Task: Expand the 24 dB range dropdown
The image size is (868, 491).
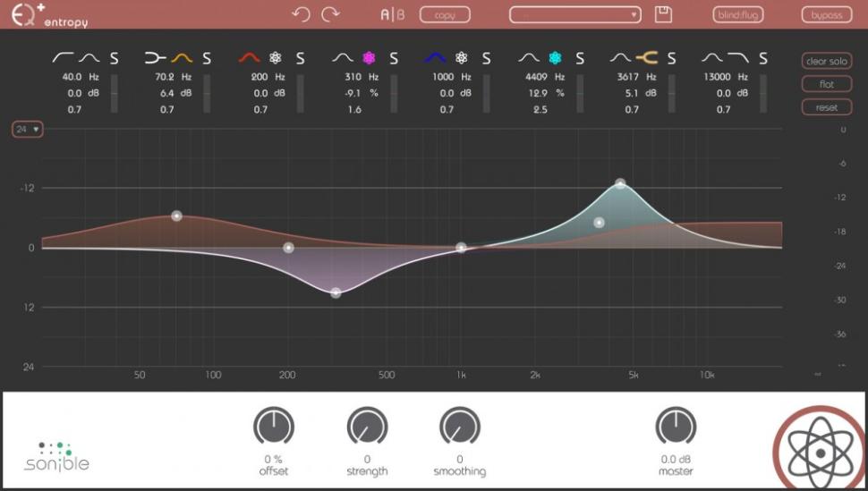Action: point(28,130)
